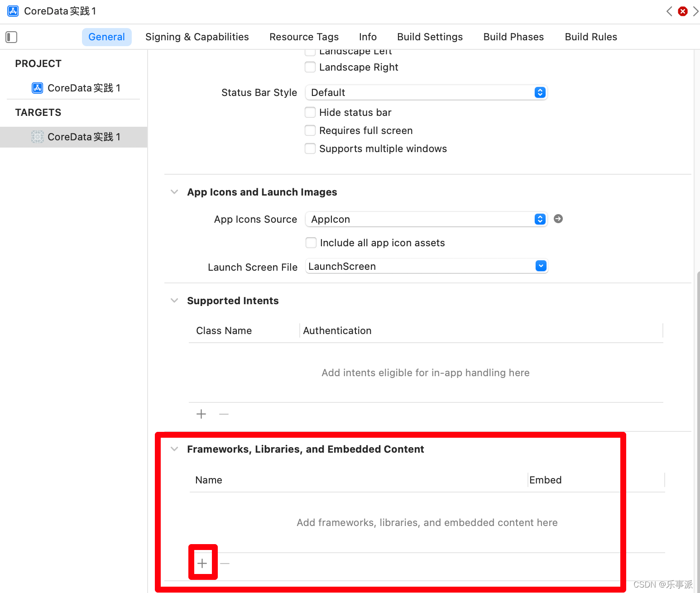This screenshot has height=593, width=700.
Task: Open App Icons Source dropdown
Action: tap(426, 219)
